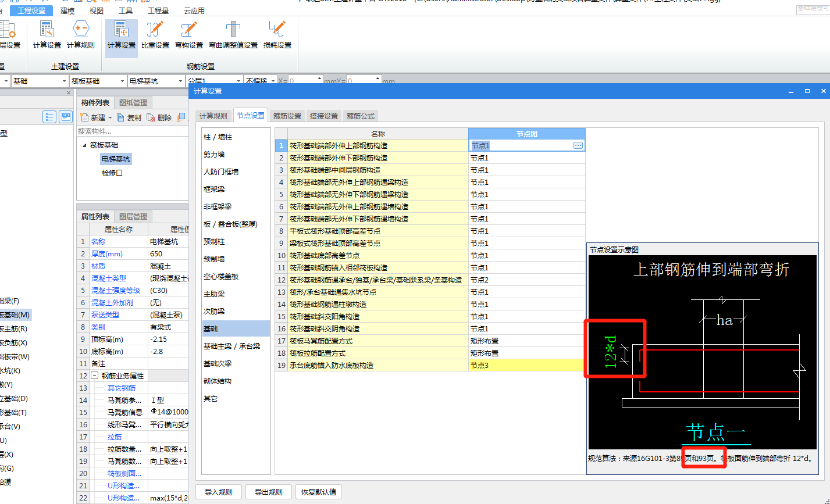Image resolution: width=830 pixels, height=504 pixels.
Task: Select 人防门框墙 category
Action: coord(236,171)
